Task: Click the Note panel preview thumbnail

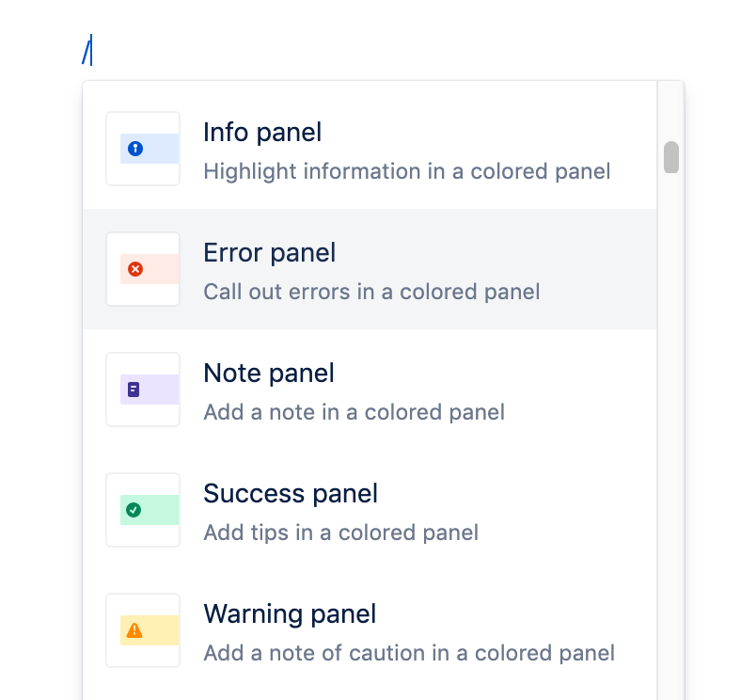Action: pos(143,390)
